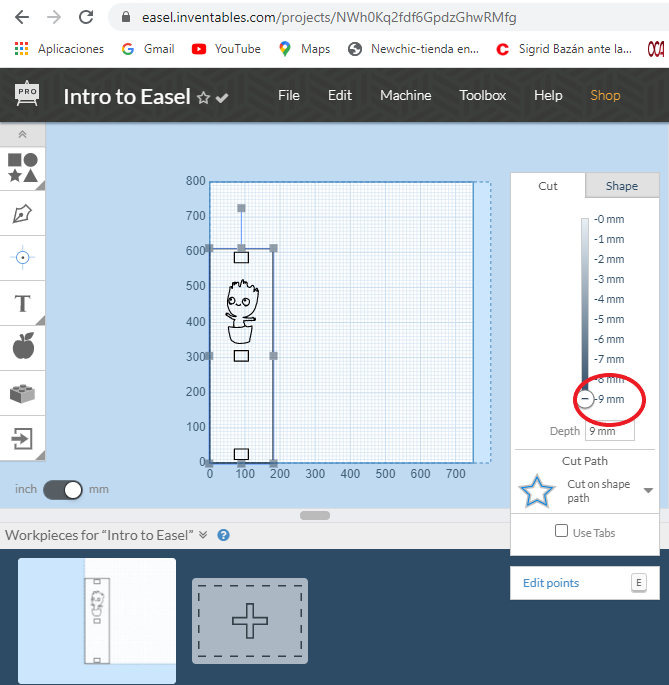Add a new workpiece with plus

[x=250, y=621]
